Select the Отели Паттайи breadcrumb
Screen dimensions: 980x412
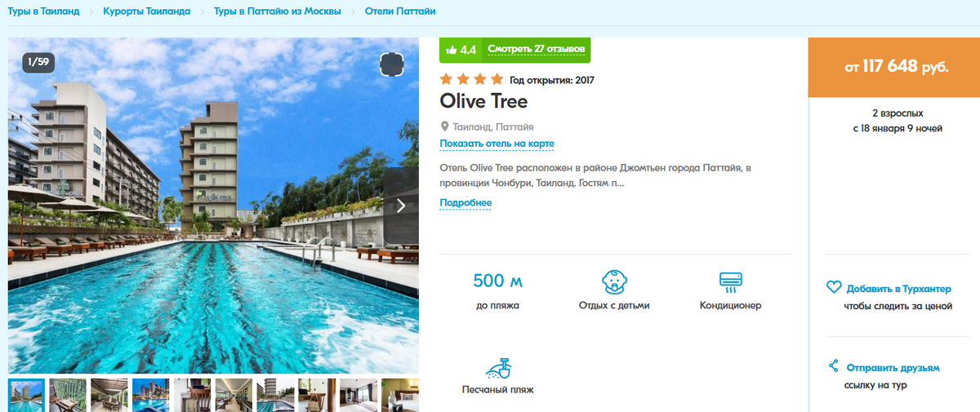pyautogui.click(x=400, y=11)
